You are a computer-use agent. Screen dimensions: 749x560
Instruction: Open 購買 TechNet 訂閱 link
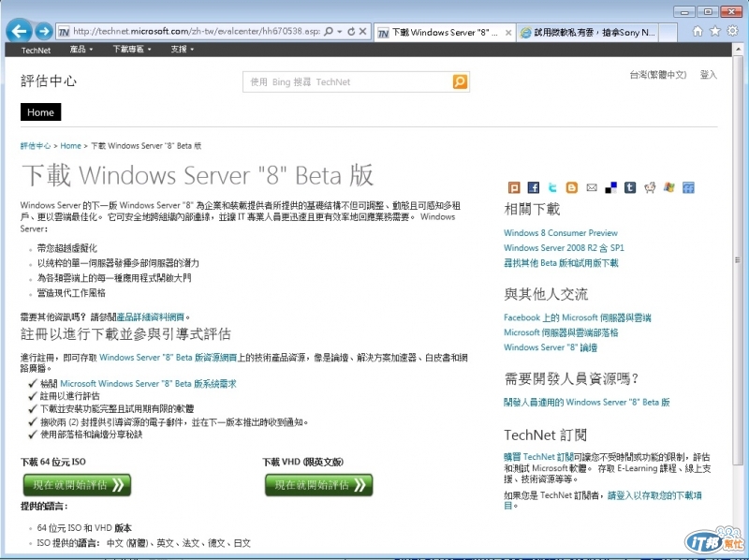coord(538,457)
